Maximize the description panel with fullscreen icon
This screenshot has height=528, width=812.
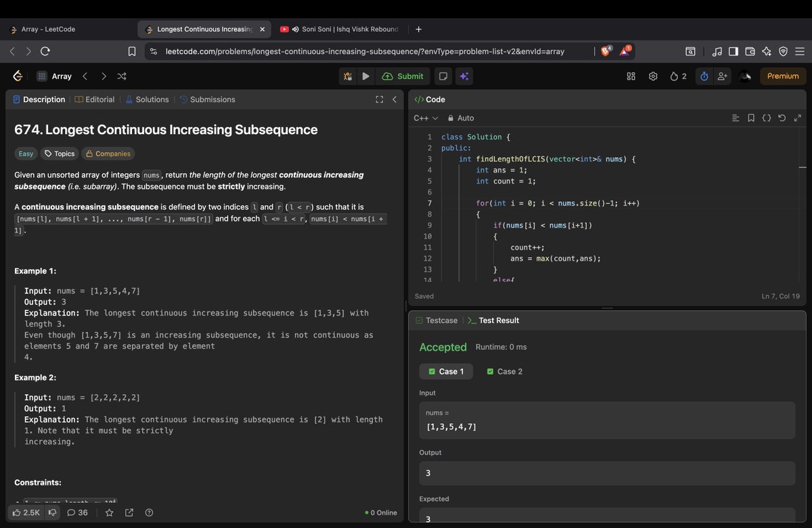coord(380,100)
